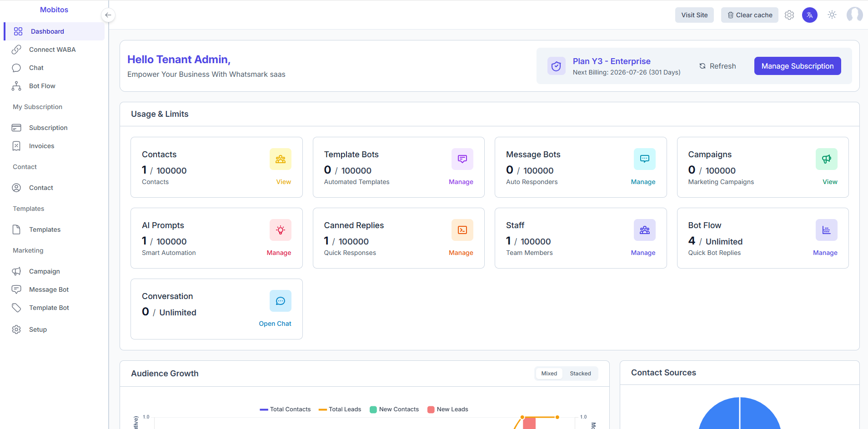This screenshot has width=868, height=429.
Task: Open the language switcher icon
Action: coord(809,15)
